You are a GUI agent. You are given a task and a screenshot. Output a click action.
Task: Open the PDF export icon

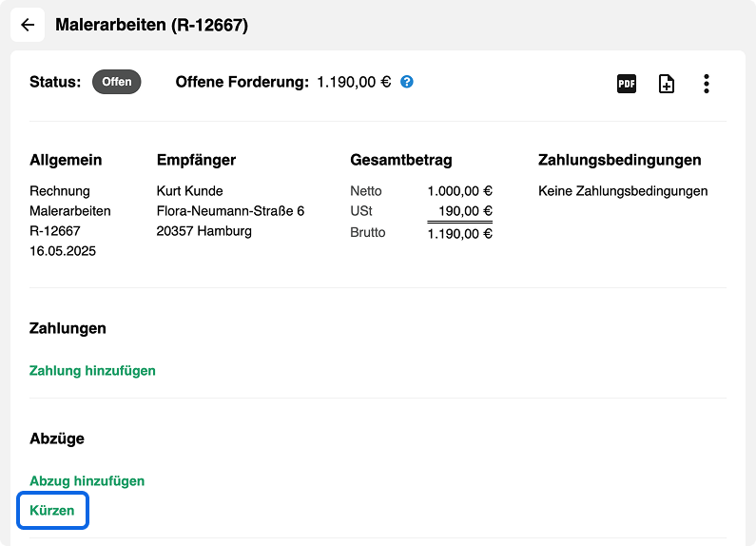click(627, 84)
